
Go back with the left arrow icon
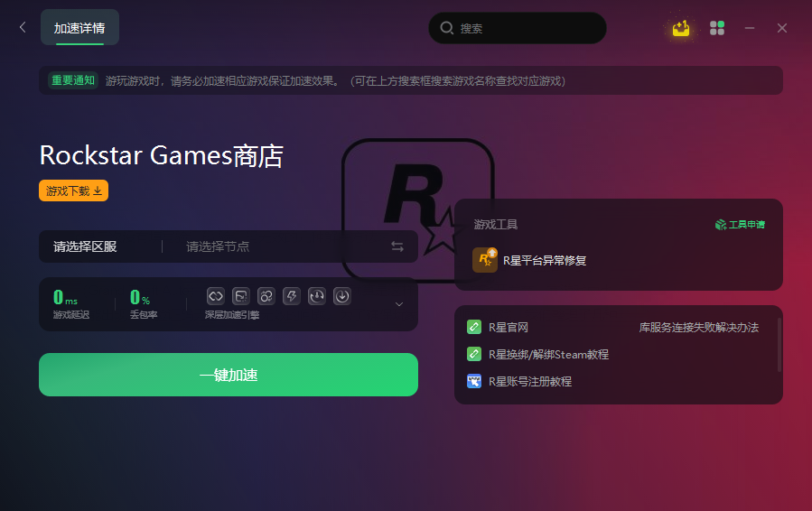coord(23,27)
